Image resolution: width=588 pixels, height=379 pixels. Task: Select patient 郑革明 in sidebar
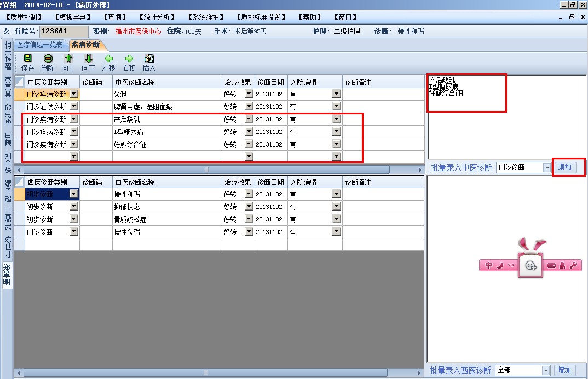[x=7, y=275]
